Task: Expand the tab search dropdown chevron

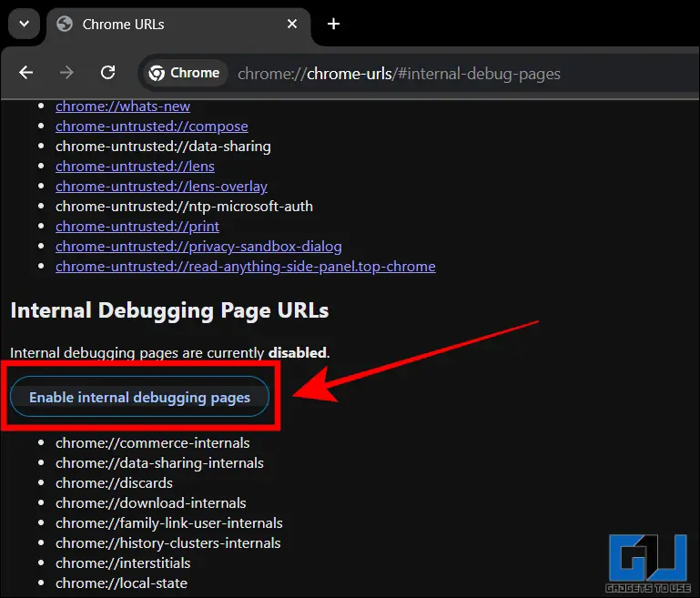Action: point(24,24)
